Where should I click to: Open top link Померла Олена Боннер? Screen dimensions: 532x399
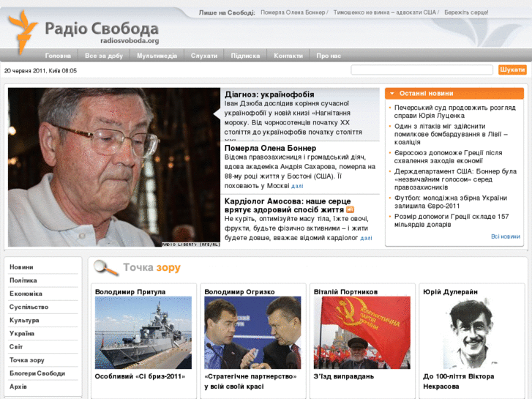(293, 12)
